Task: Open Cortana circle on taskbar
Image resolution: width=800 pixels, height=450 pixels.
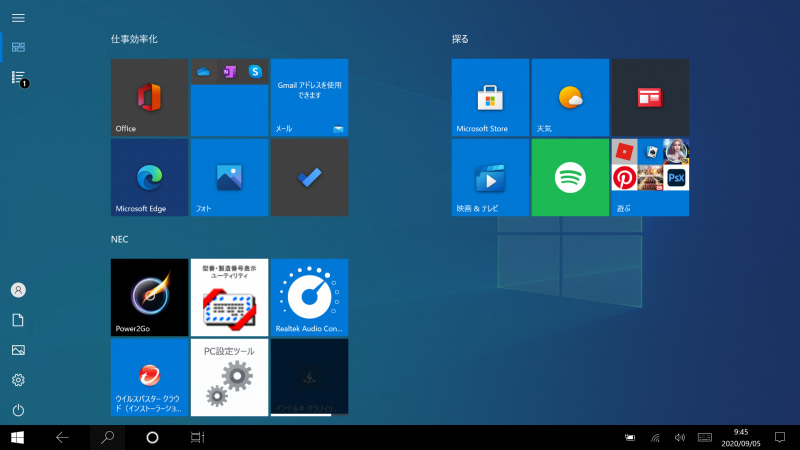Action: (x=152, y=437)
